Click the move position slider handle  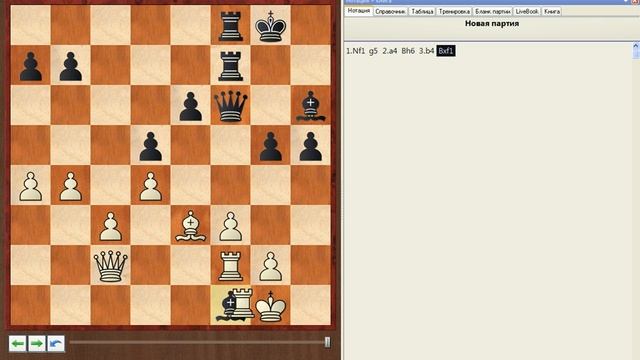coord(327,342)
